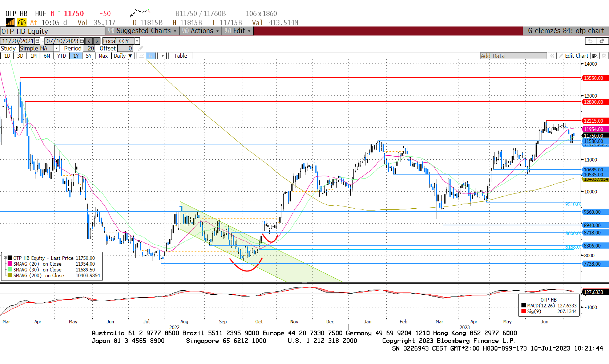
Task: Open the Daily periodicity dropdown
Action: (123, 56)
